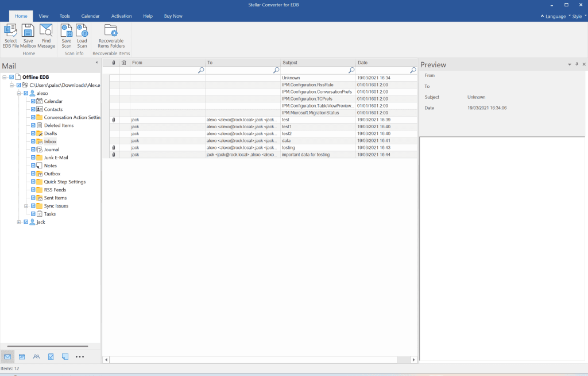Image resolution: width=588 pixels, height=376 pixels.
Task: Expand the Sync Issues folder
Action: coord(26,206)
